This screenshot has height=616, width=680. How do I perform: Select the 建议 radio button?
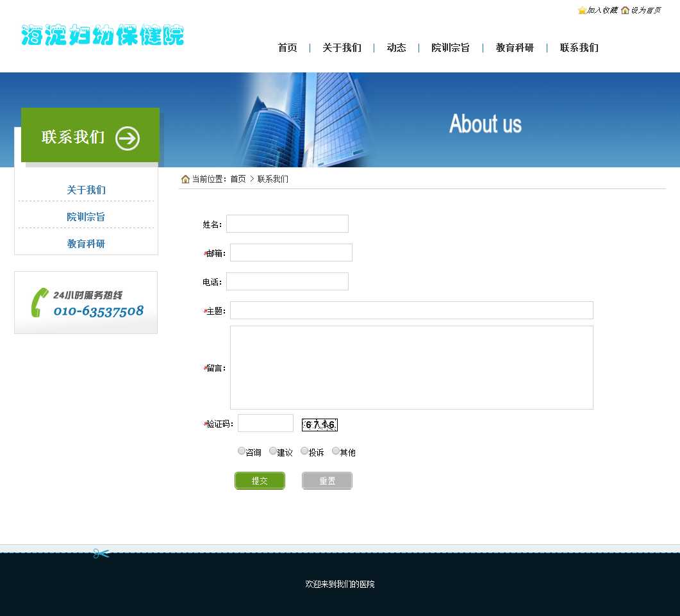click(273, 451)
